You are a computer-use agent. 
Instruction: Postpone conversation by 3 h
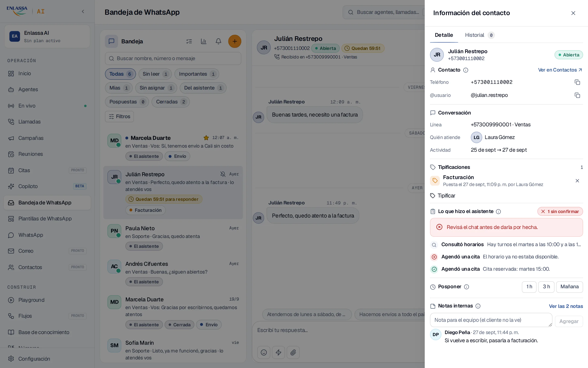pyautogui.click(x=546, y=287)
